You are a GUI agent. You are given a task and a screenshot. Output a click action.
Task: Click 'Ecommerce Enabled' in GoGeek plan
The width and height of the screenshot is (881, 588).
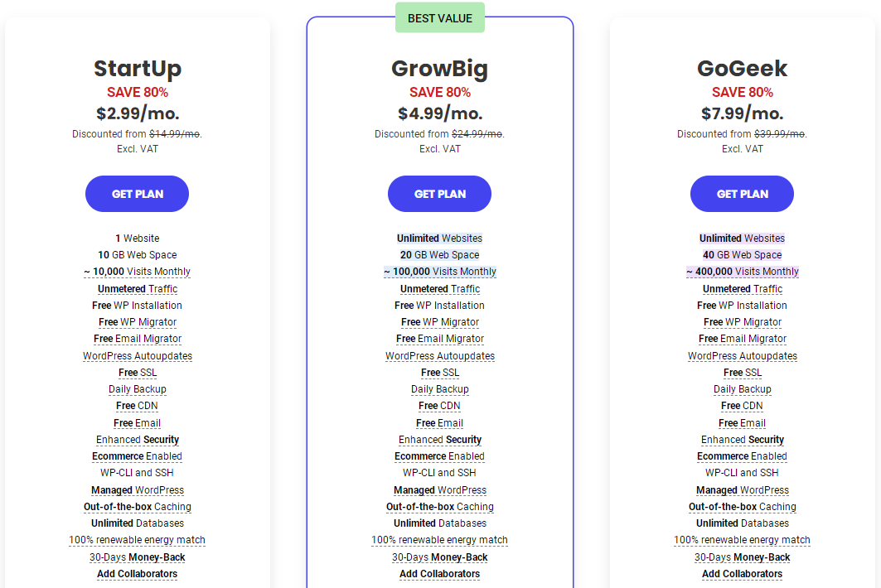pyautogui.click(x=742, y=456)
